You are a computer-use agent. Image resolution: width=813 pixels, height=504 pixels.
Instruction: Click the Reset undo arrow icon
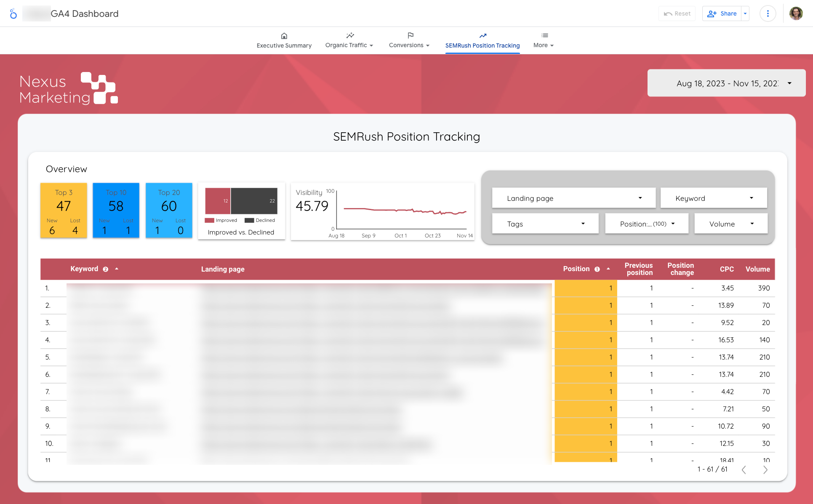pos(668,13)
